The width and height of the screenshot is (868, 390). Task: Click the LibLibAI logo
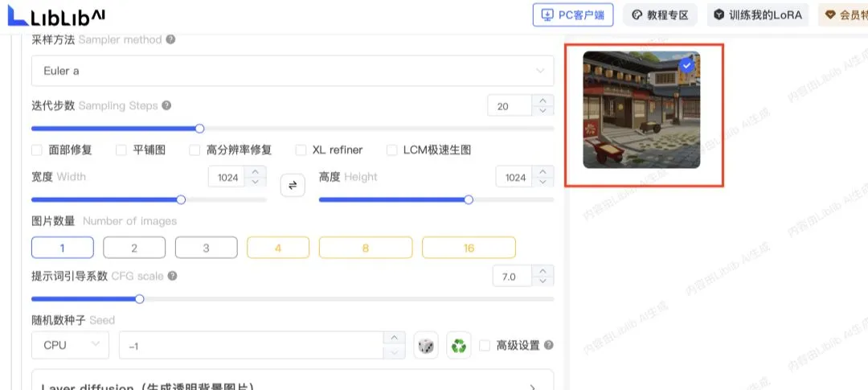[x=56, y=17]
